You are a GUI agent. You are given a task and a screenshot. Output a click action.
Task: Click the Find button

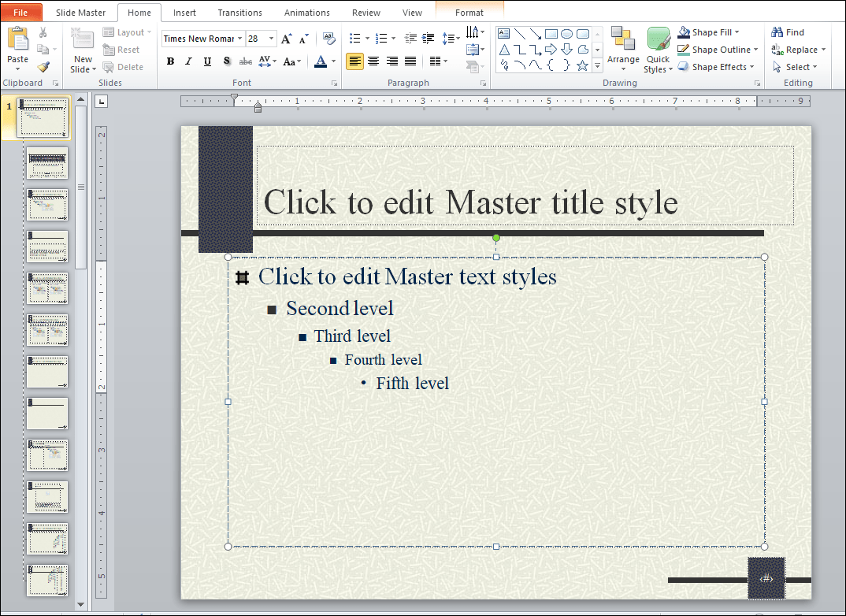pyautogui.click(x=788, y=32)
